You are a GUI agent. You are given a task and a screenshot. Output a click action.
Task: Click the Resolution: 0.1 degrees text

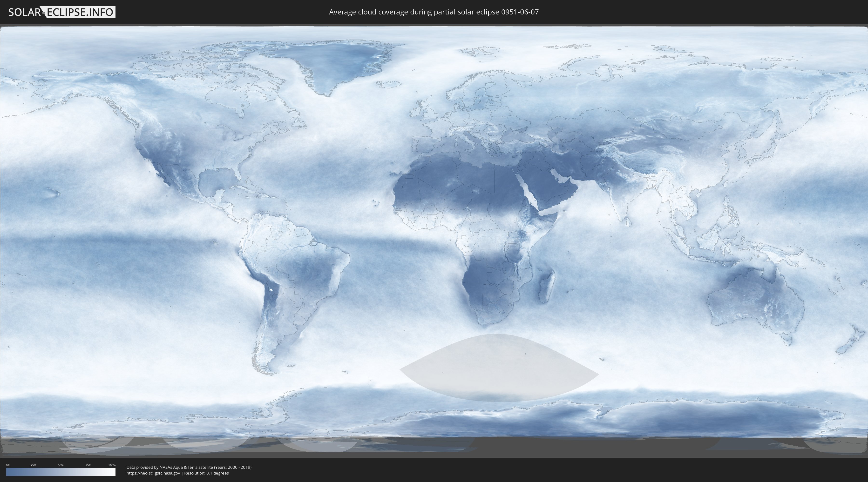206,473
